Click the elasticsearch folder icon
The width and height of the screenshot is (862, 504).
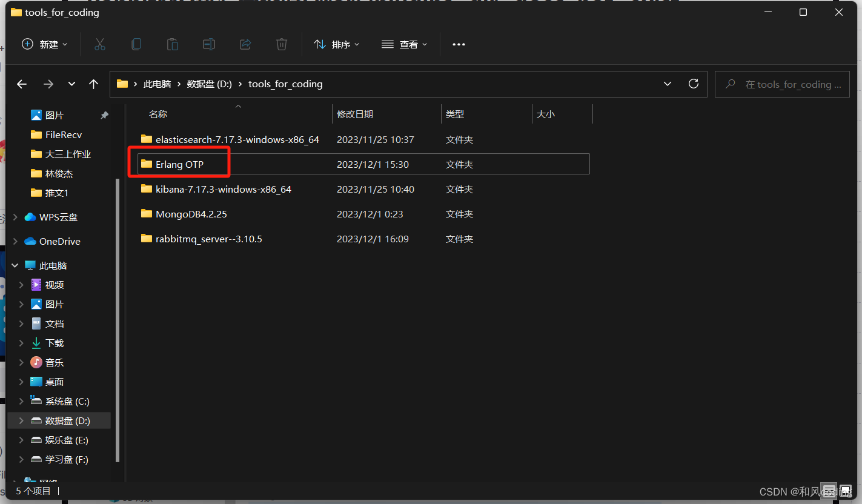(x=147, y=139)
